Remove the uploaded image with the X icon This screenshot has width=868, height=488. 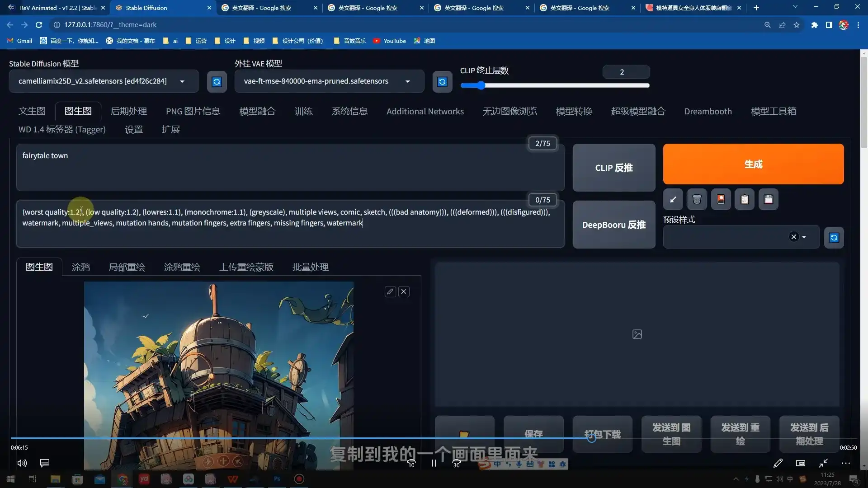(404, 291)
